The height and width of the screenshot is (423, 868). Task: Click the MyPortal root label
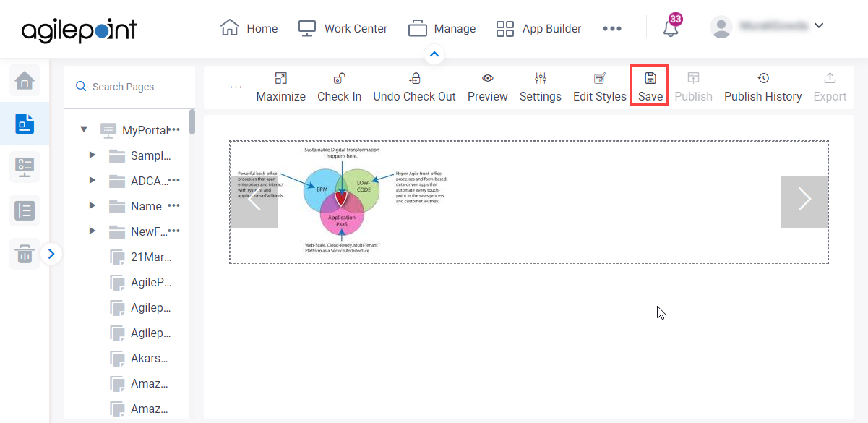(145, 130)
